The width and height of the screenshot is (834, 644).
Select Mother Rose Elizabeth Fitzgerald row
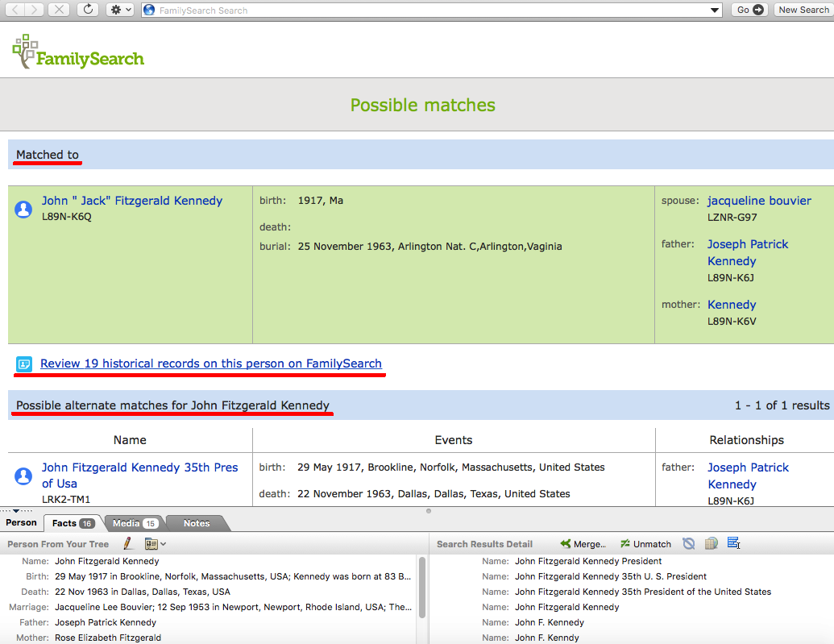click(x=210, y=638)
